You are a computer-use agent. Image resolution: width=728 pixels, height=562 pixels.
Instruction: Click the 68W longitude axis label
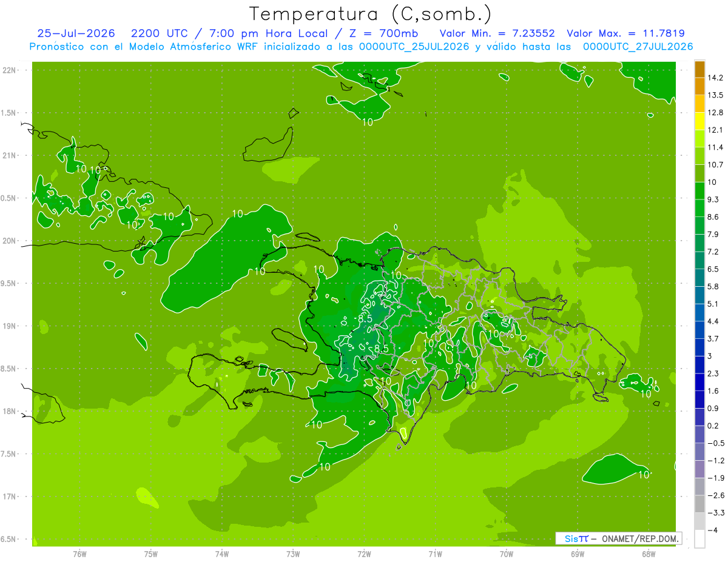pyautogui.click(x=649, y=554)
